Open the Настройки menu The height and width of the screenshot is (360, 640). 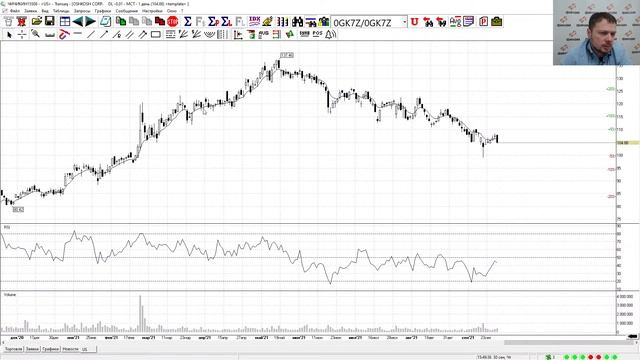pyautogui.click(x=152, y=11)
